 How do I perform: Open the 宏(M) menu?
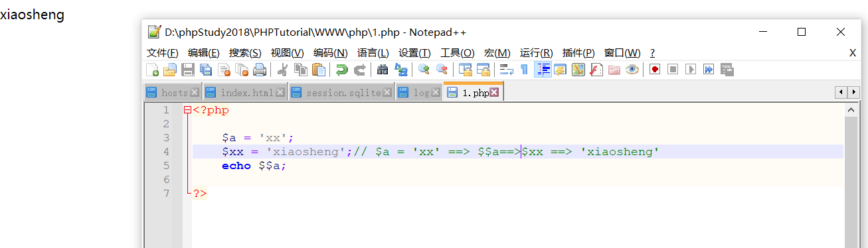(x=497, y=53)
